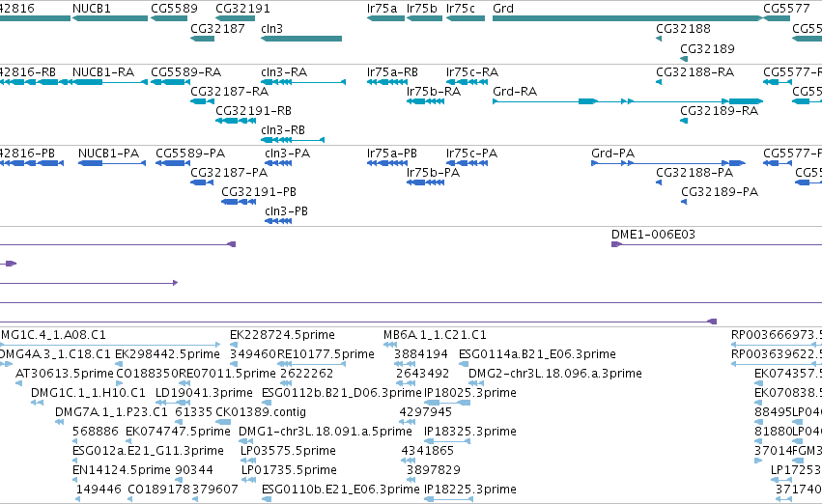Screen dimensions: 822x504
Task: Select EST label AT30613.5prime
Action: pos(65,373)
